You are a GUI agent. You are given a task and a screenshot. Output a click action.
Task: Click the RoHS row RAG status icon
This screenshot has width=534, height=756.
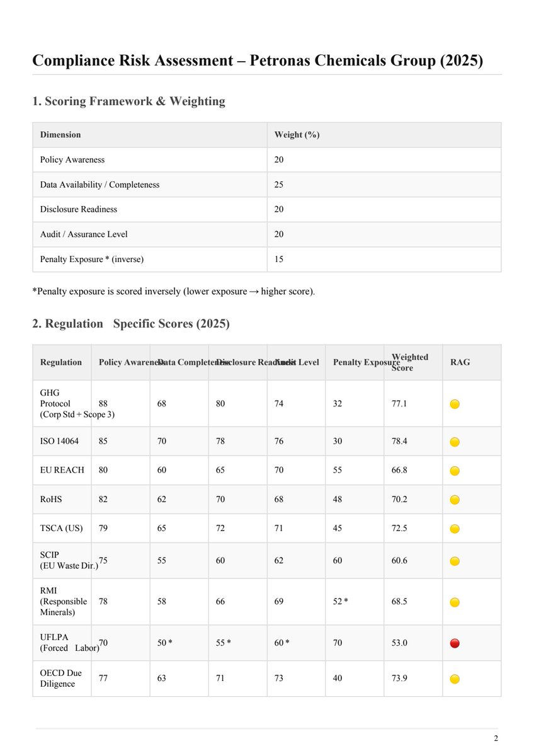(455, 500)
